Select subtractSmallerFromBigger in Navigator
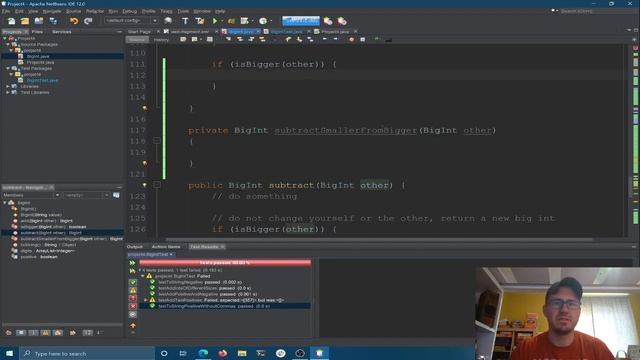 (x=71, y=239)
